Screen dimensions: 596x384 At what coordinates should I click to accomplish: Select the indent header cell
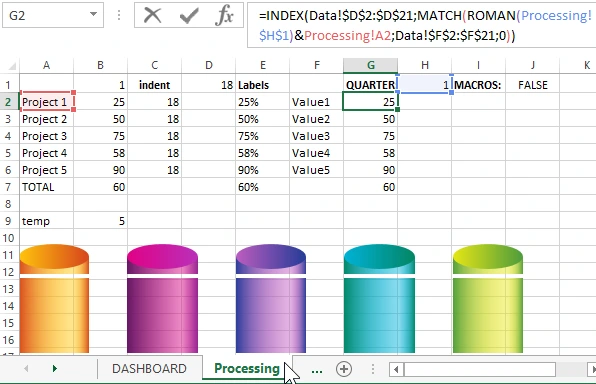(154, 85)
